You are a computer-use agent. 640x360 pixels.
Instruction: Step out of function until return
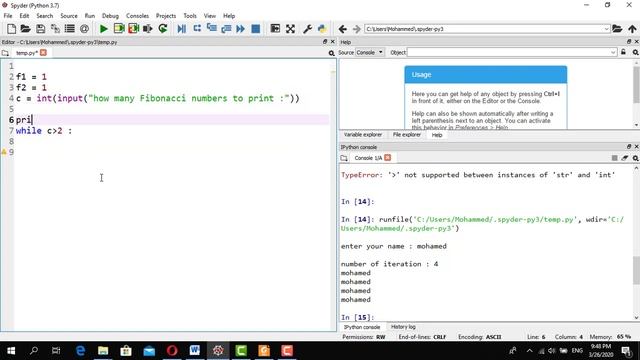226,29
